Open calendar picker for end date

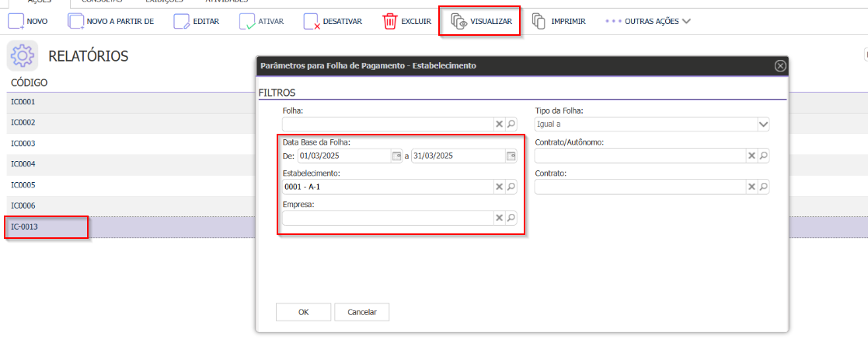511,156
